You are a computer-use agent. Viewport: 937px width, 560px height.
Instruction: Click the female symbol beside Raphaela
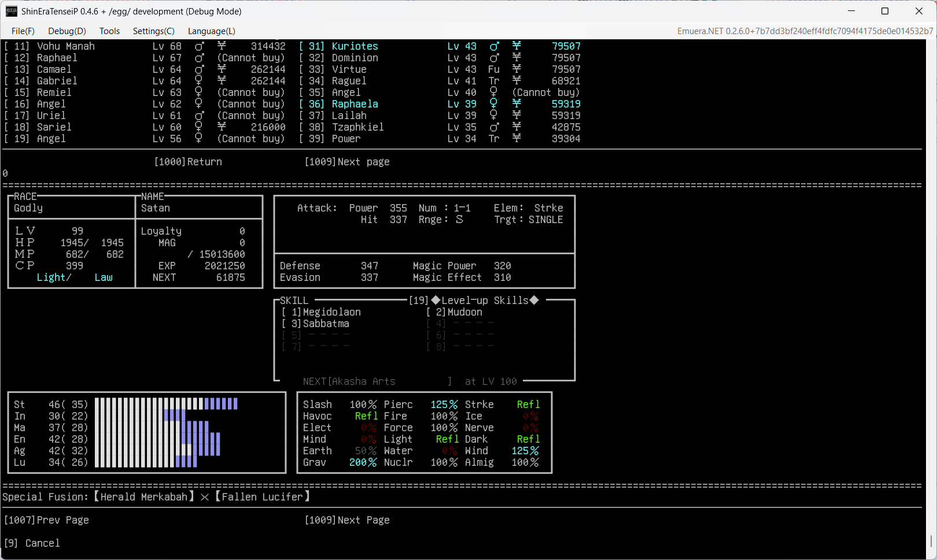point(493,104)
